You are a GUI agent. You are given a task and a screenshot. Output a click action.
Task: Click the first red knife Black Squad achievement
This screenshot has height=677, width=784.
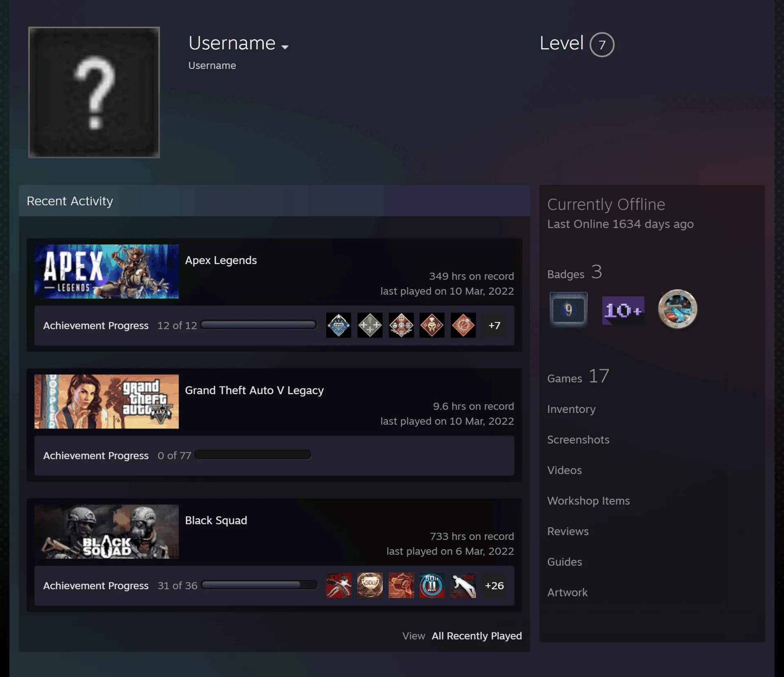[x=339, y=585]
